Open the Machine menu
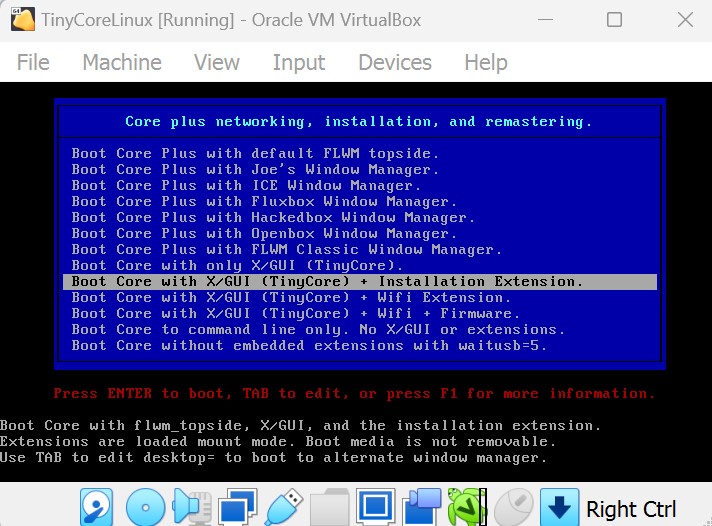Screen dimensions: 712x526 point(122,62)
